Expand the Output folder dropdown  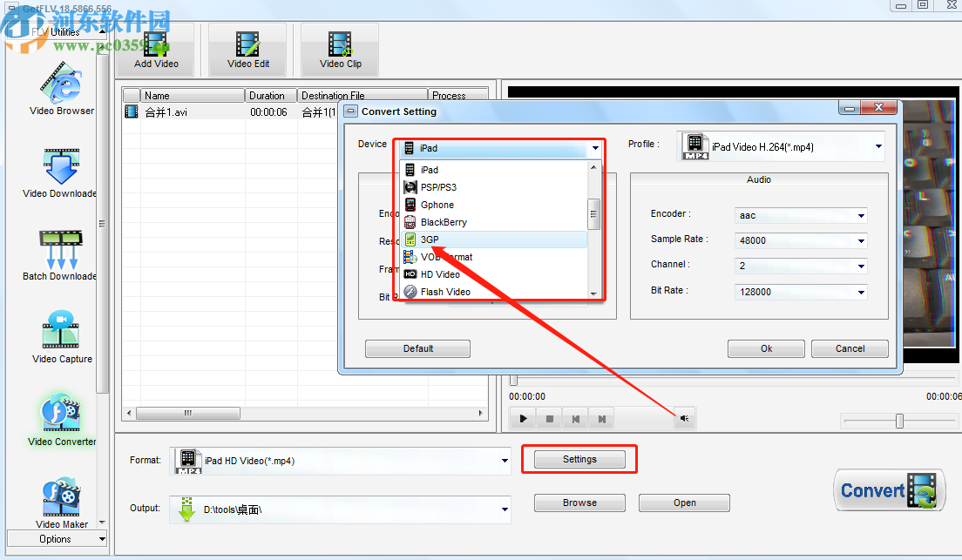pos(505,509)
